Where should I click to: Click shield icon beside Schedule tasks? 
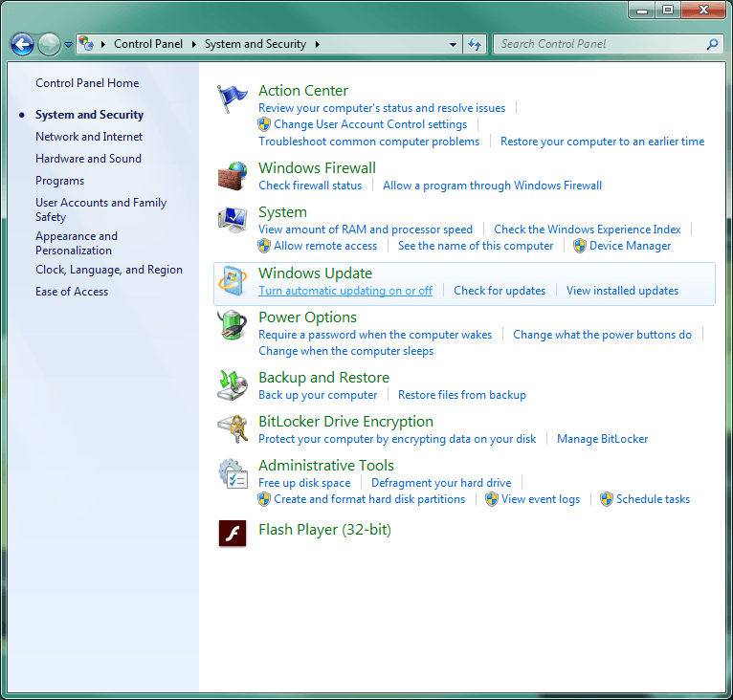[607, 499]
